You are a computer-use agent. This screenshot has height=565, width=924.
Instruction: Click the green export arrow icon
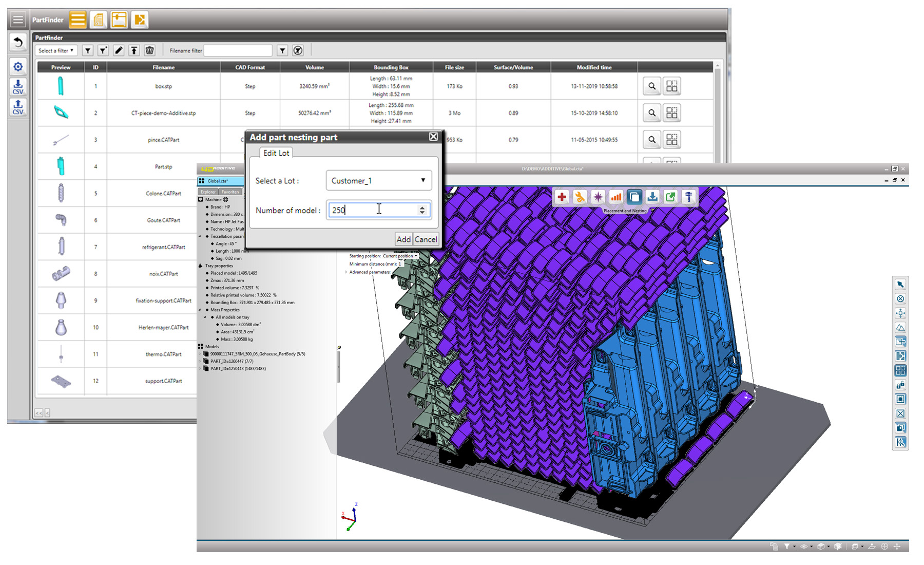[670, 197]
